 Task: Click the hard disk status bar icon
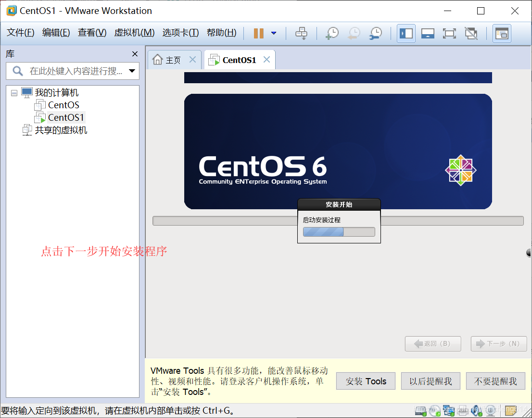click(421, 410)
